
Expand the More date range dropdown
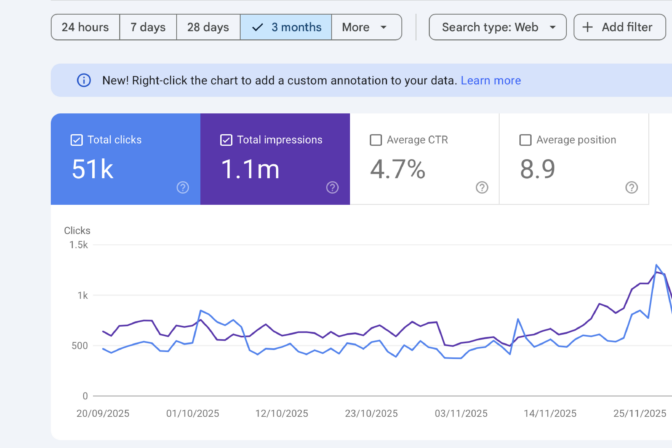[x=366, y=27]
